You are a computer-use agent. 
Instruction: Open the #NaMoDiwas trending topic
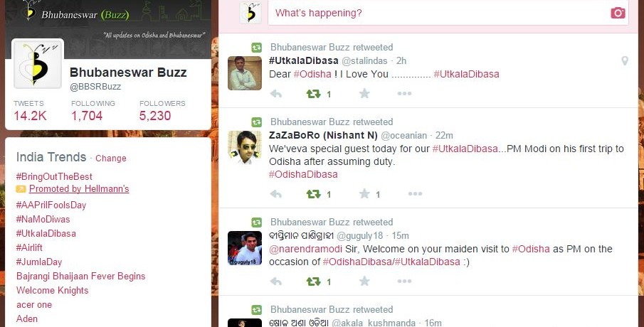[43, 219]
